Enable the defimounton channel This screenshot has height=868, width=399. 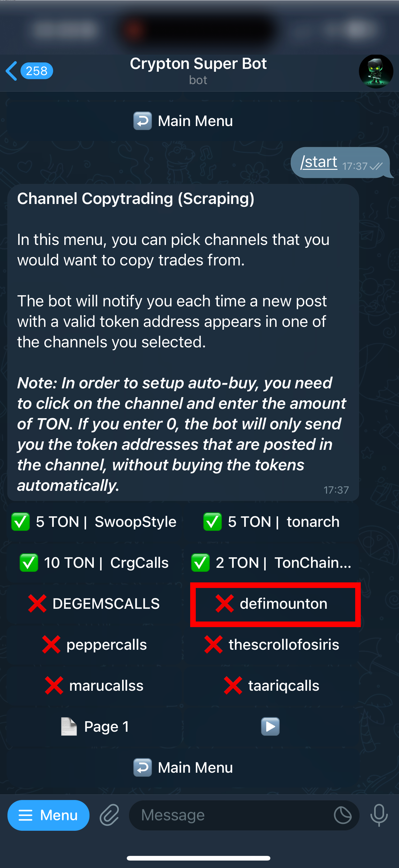[275, 604]
